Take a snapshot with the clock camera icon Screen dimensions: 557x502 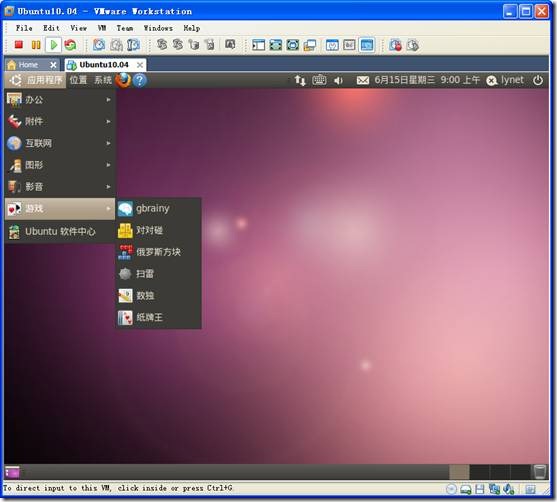(99, 45)
